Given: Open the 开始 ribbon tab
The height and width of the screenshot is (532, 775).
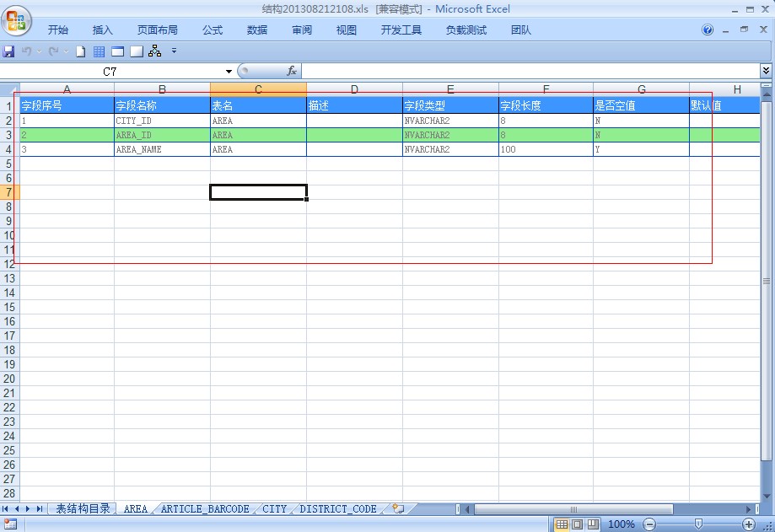Looking at the screenshot, I should click(58, 30).
